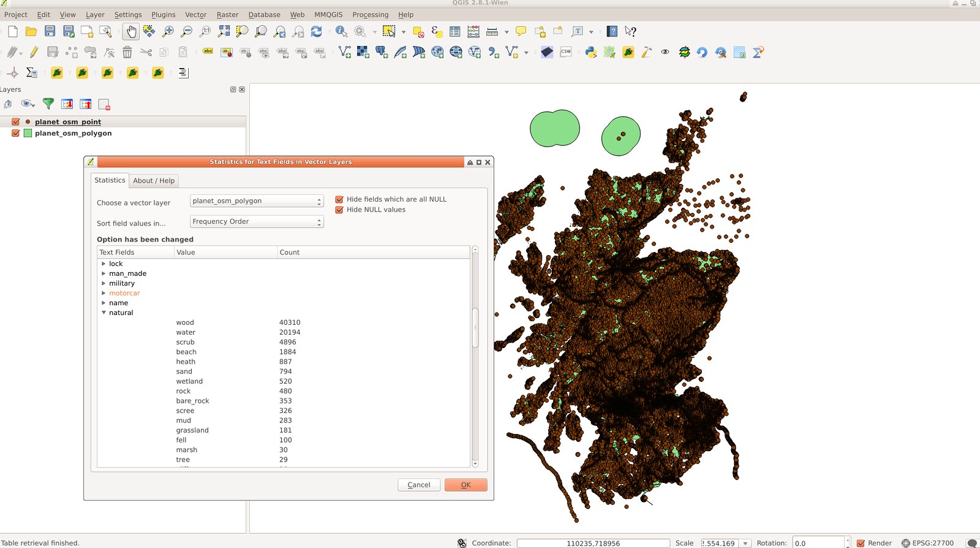Toggle Hide NULL values checkbox

click(x=339, y=210)
